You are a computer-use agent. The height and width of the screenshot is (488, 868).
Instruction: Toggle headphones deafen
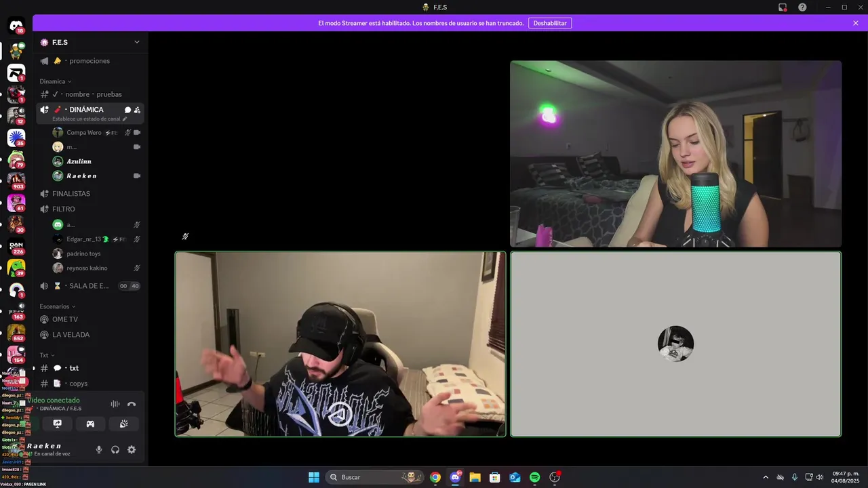115,449
